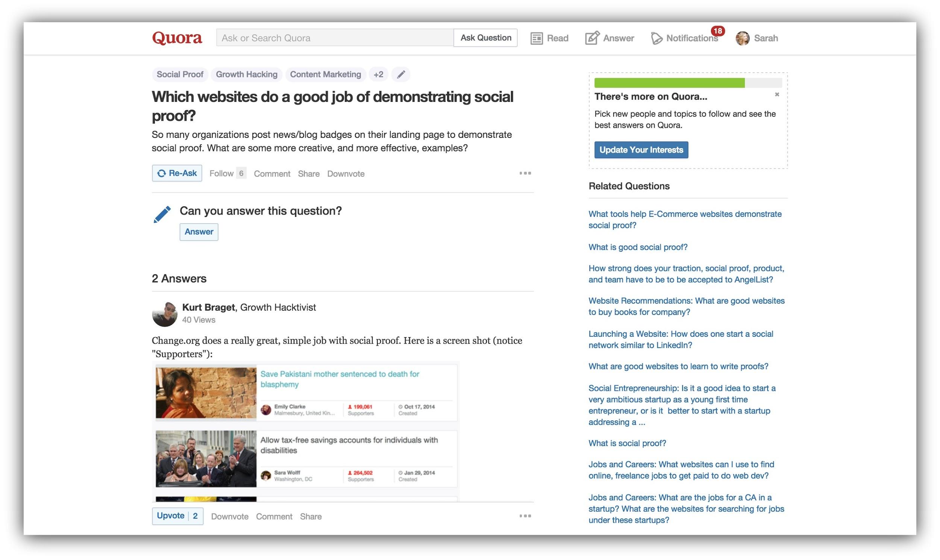Open the Sarah account menu
940x560 pixels.
pos(757,38)
